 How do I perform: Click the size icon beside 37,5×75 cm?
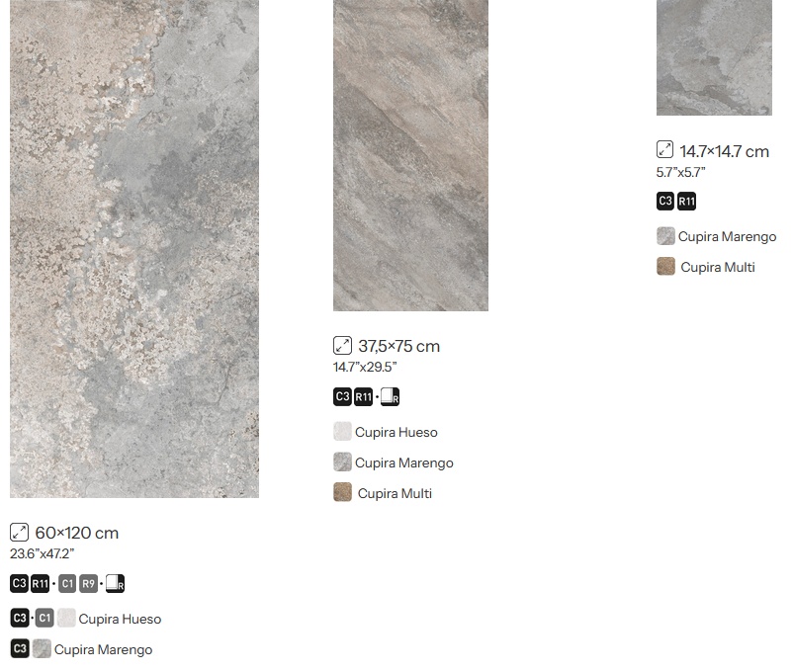click(x=342, y=346)
